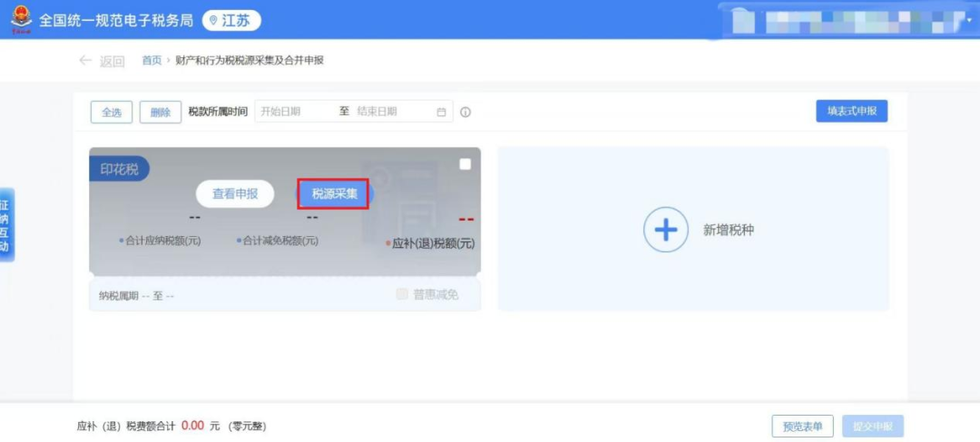Toggle the 普惠减免 checkbox

(403, 294)
